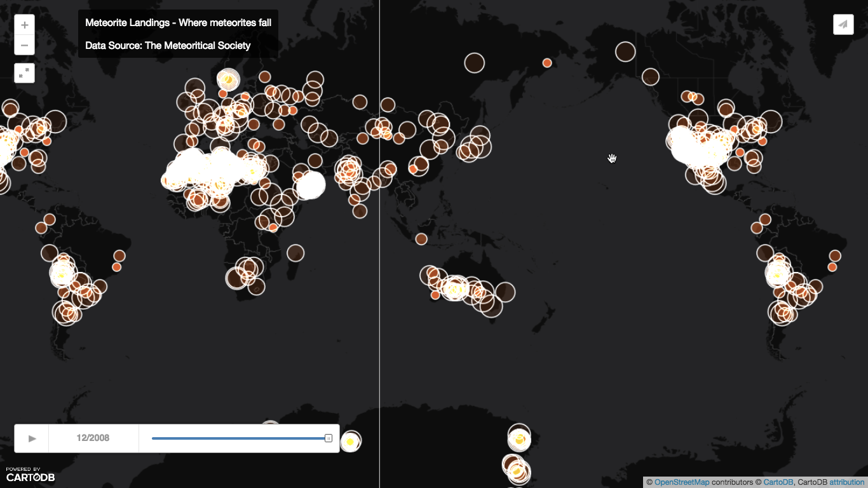Click the CartoDB logo in bottom corner

coord(30,475)
